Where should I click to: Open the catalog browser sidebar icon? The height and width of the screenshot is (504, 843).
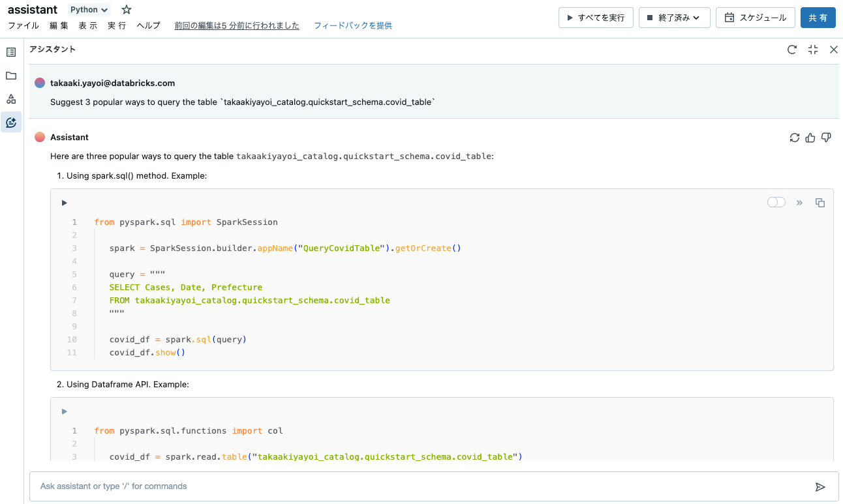tap(10, 98)
